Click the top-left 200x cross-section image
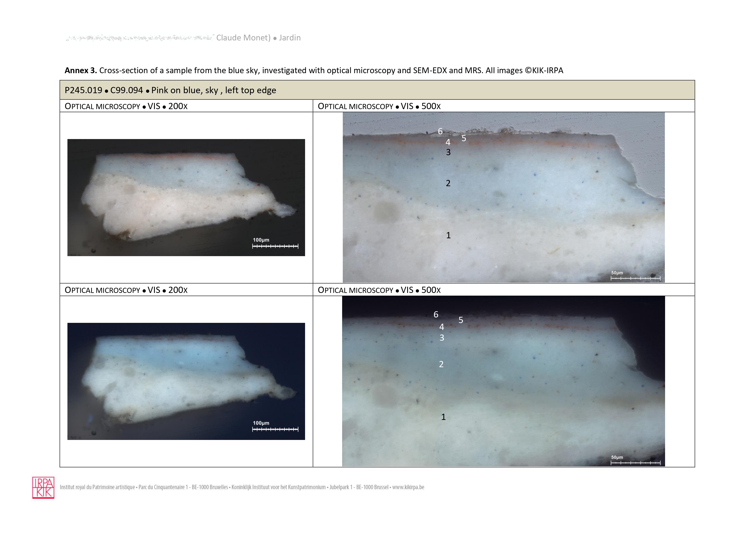The height and width of the screenshot is (534, 756). pos(186,197)
